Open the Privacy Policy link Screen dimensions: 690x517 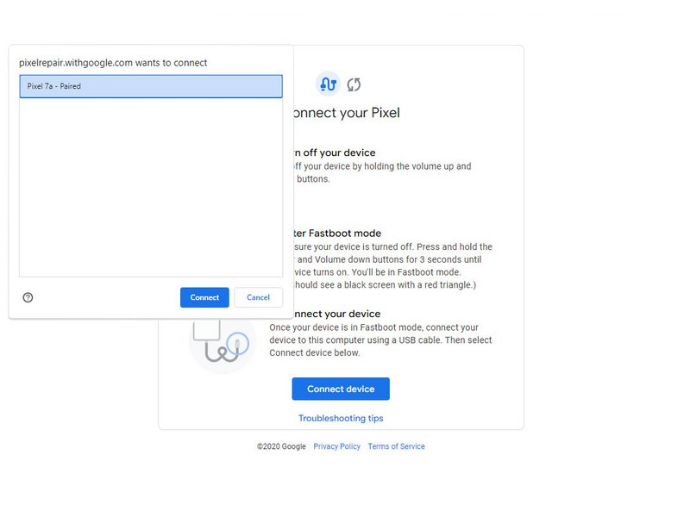(x=336, y=447)
